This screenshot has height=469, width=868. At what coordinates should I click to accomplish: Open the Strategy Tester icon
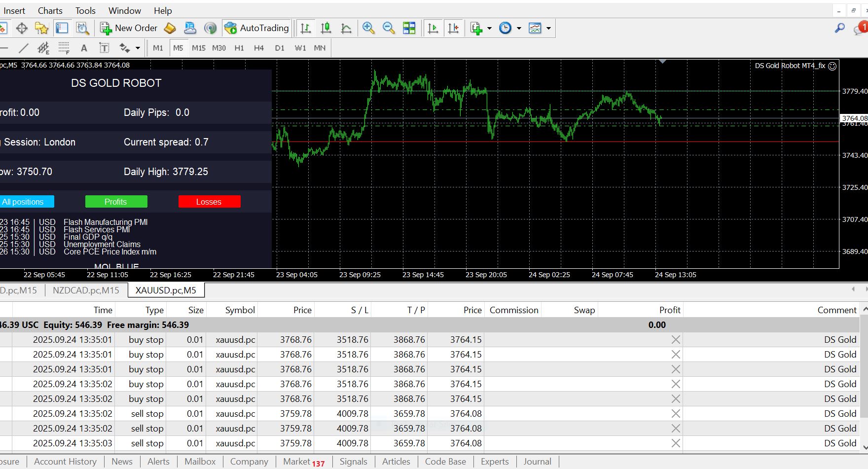[x=82, y=28]
